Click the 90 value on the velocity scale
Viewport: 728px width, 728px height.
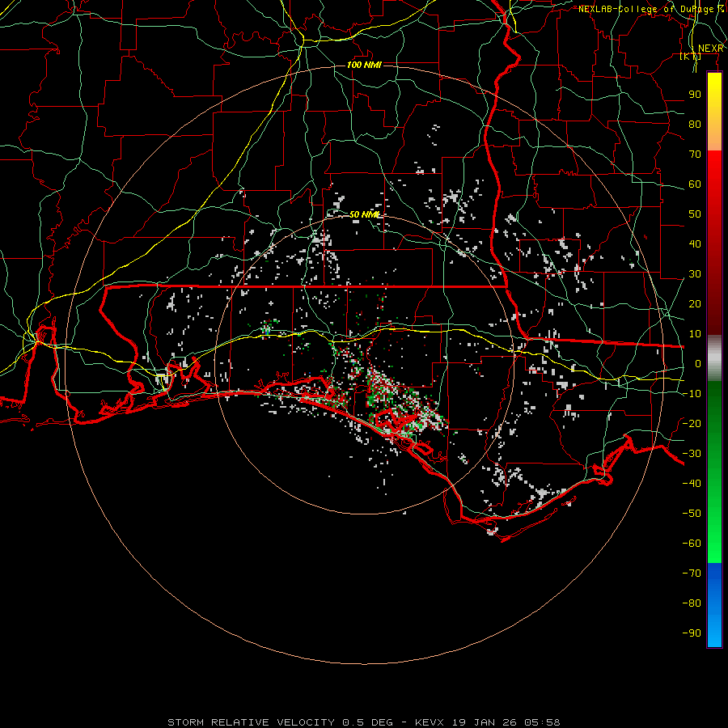[695, 95]
